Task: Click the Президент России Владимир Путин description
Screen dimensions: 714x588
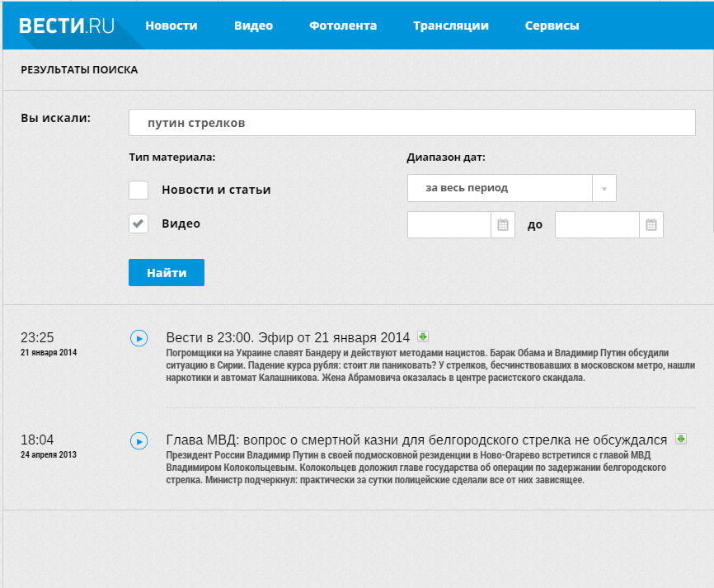Action: pos(416,468)
